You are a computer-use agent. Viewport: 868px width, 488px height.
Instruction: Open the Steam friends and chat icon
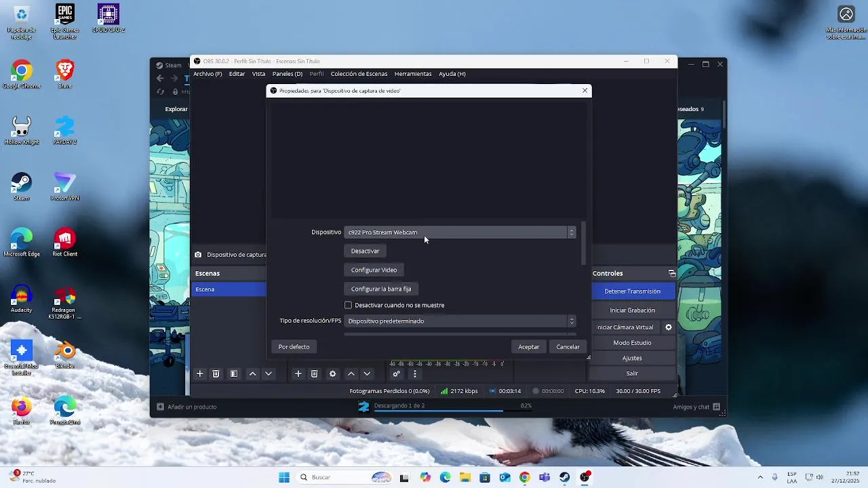716,407
